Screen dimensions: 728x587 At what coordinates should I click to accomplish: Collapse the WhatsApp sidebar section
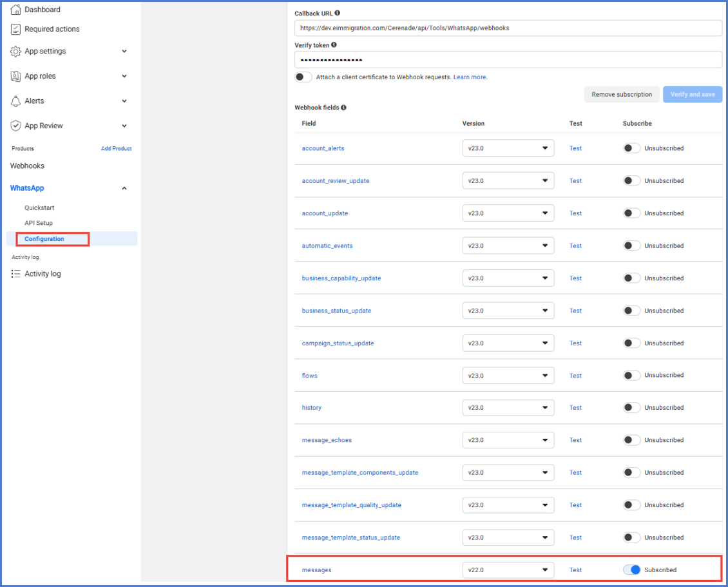(x=124, y=188)
